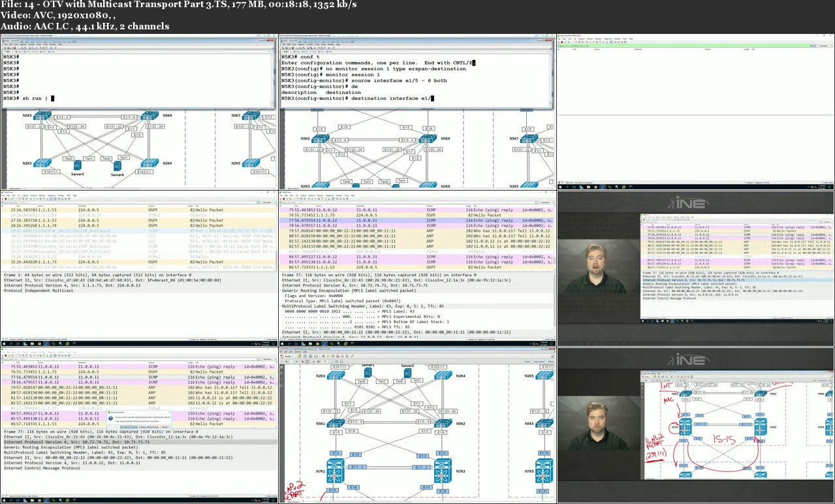Open the Acrobat thumbnail showing the Server1 network diagram

(417, 426)
